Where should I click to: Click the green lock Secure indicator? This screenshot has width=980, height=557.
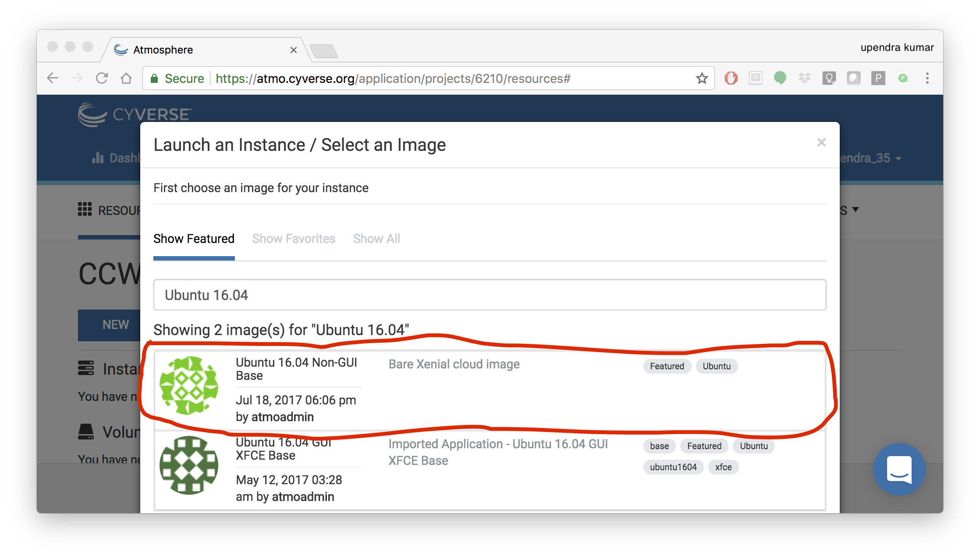[x=177, y=79]
